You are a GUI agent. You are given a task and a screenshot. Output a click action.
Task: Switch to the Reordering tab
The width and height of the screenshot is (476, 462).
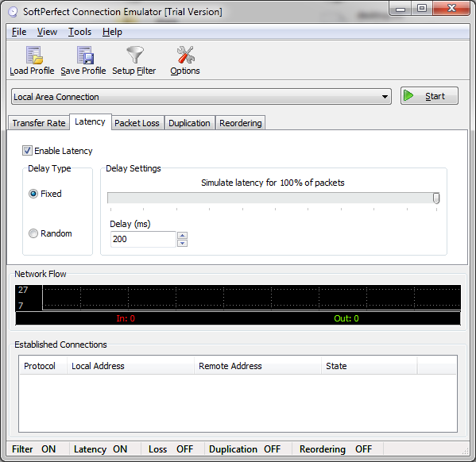tap(241, 123)
